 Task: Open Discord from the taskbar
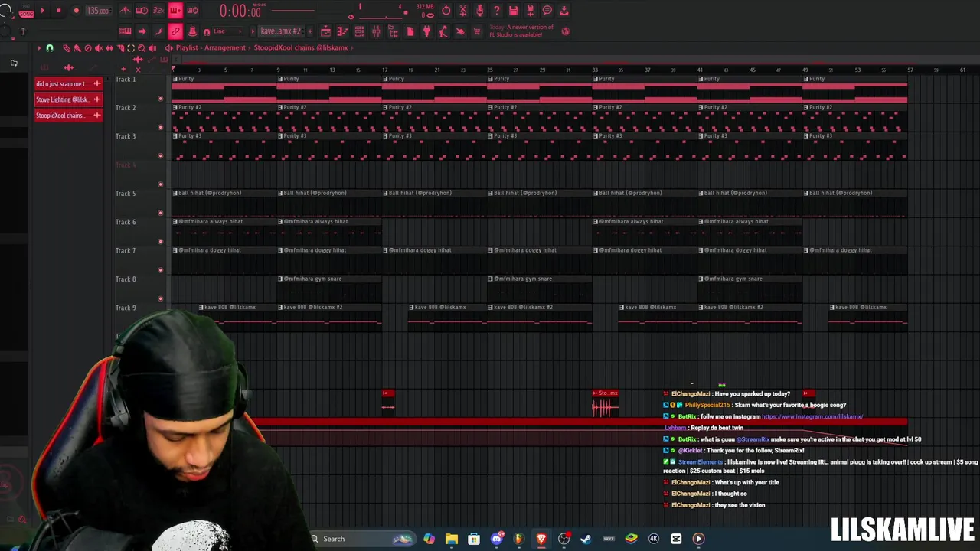(x=496, y=539)
